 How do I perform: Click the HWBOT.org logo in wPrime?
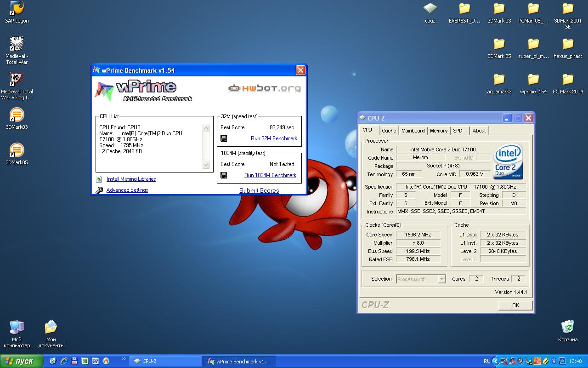265,87
